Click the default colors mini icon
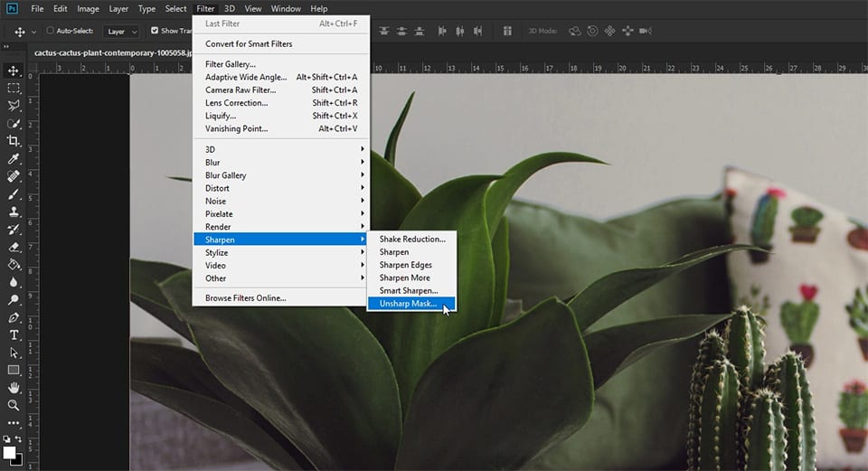Screen dimensions: 868x471 (x=6, y=438)
